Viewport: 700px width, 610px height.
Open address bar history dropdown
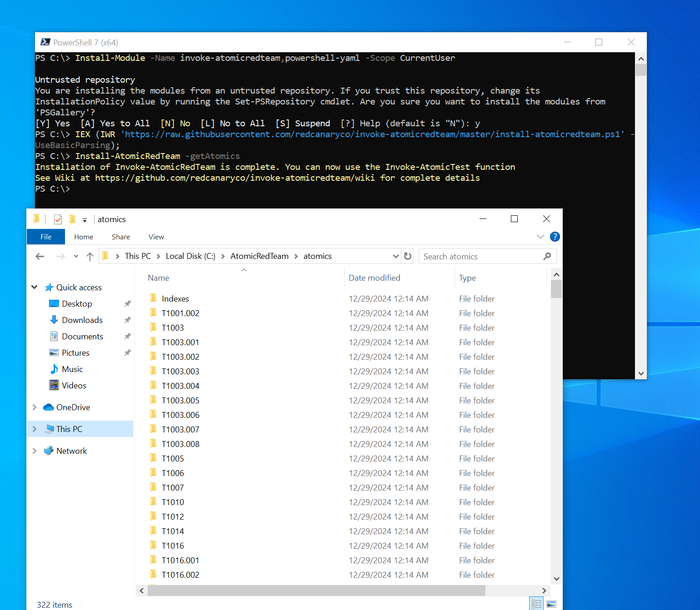tap(395, 257)
